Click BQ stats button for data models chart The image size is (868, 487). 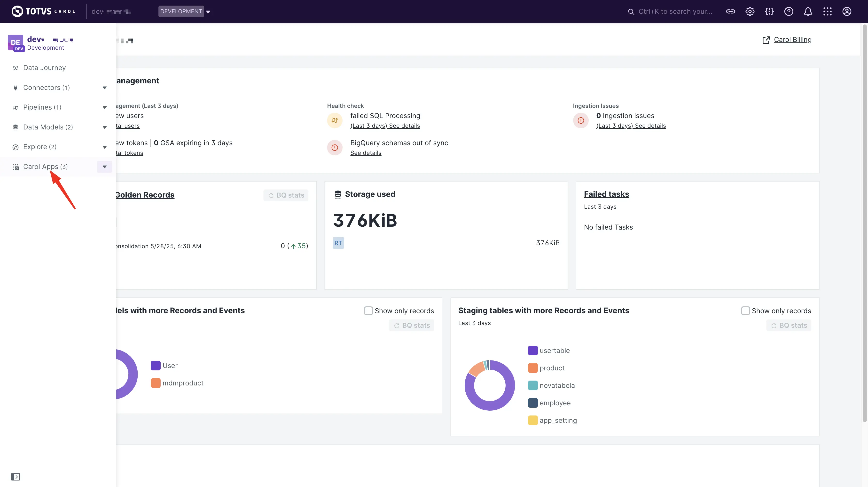coord(411,326)
